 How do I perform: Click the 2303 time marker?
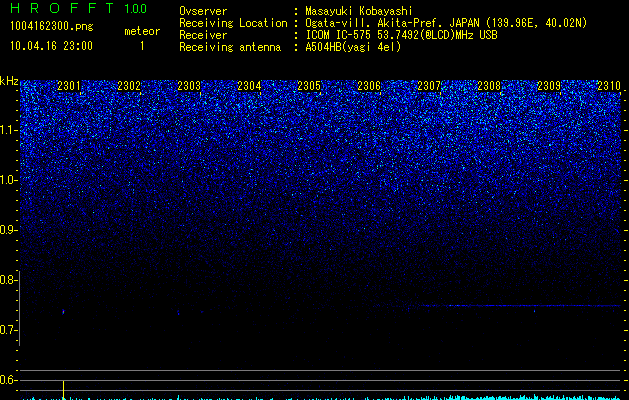coord(189,86)
